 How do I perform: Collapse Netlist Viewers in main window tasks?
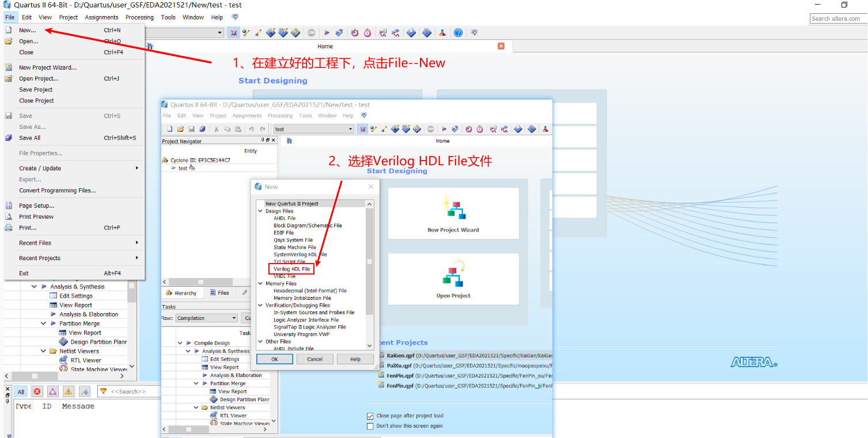(x=44, y=351)
